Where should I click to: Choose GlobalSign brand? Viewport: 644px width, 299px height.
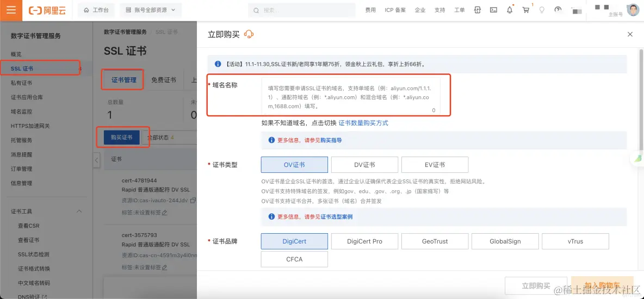tap(505, 241)
